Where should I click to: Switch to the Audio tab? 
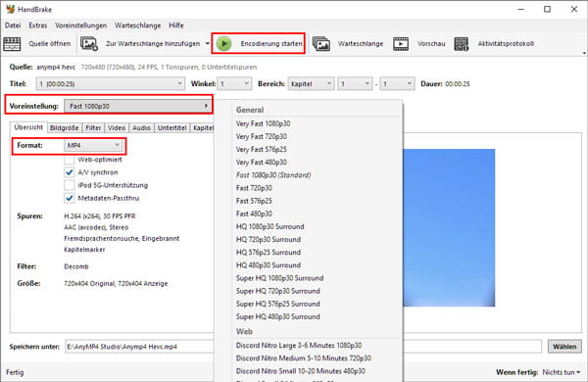[141, 128]
